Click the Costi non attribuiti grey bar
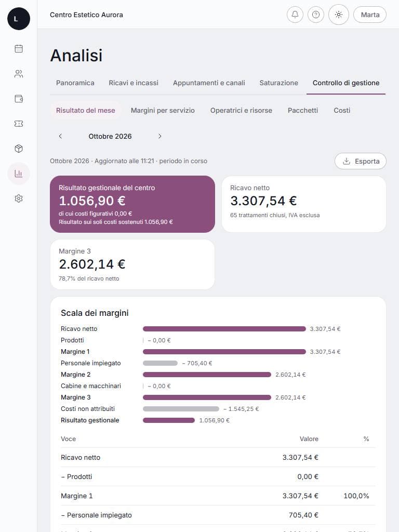The width and height of the screenshot is (399, 532). tap(181, 409)
